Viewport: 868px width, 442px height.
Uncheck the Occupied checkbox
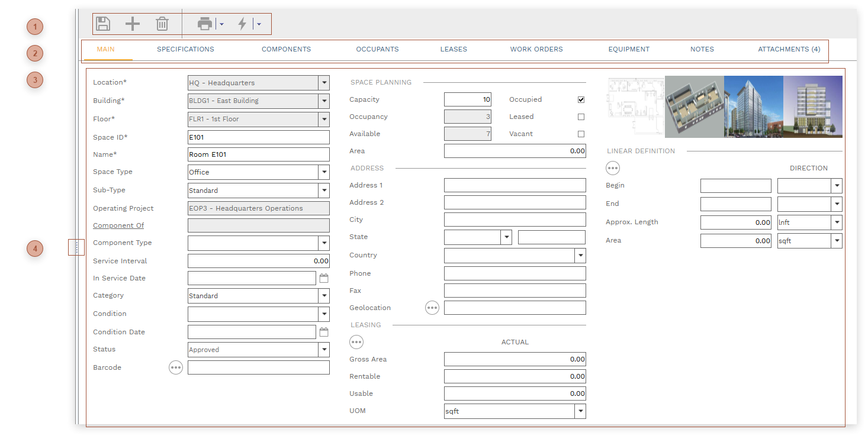click(581, 100)
